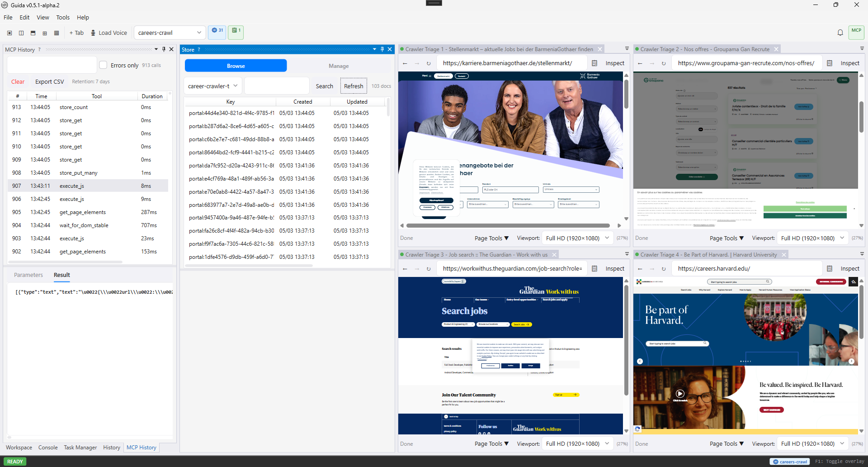
Task: Clear the MCP History log
Action: coord(18,82)
